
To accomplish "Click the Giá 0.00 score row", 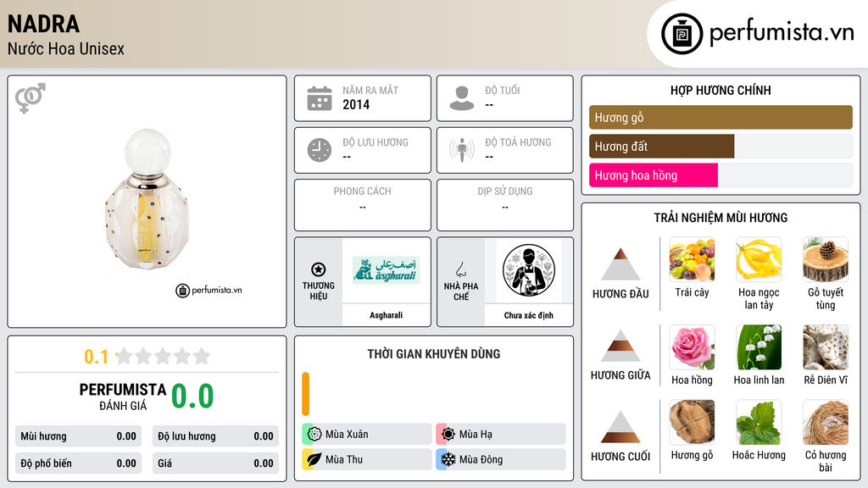I will coord(215,463).
